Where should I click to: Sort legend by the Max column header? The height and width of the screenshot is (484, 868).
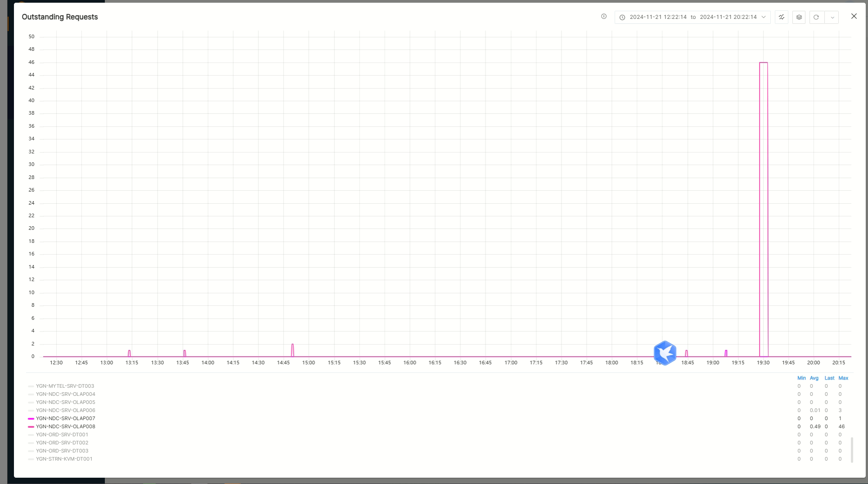843,378
